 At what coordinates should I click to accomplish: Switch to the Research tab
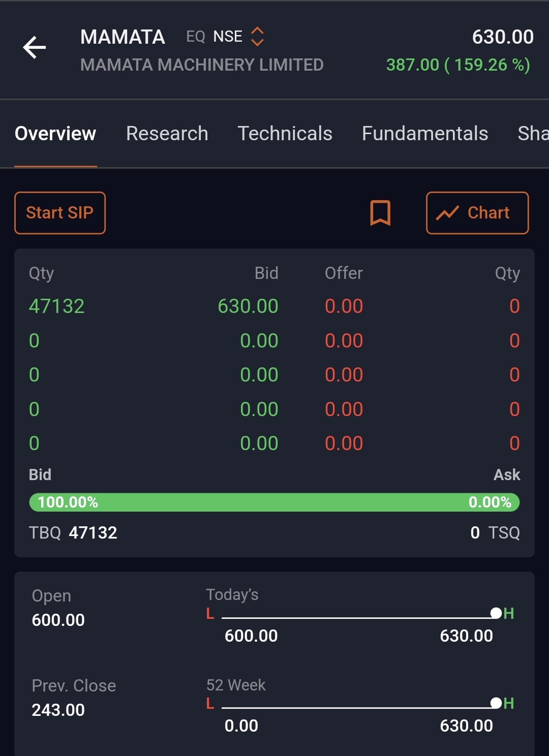(167, 134)
